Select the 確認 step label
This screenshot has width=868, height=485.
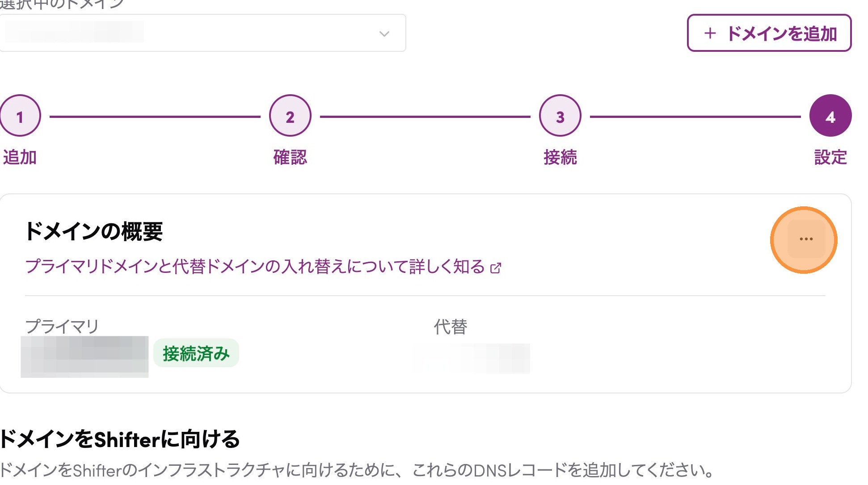[290, 157]
